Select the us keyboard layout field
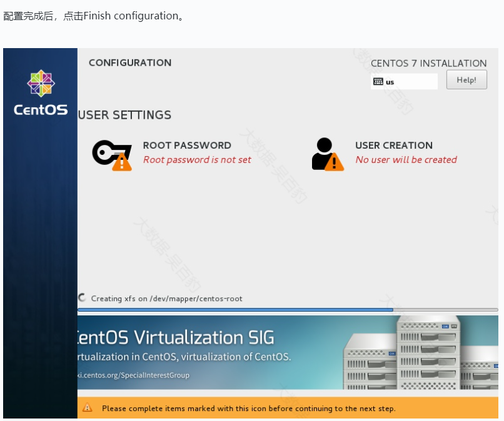 pos(404,81)
